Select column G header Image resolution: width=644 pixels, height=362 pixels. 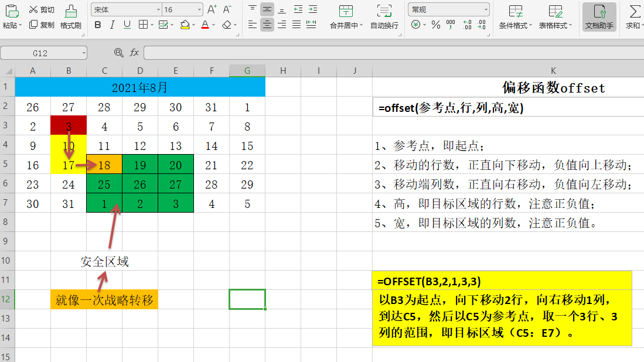pos(247,71)
